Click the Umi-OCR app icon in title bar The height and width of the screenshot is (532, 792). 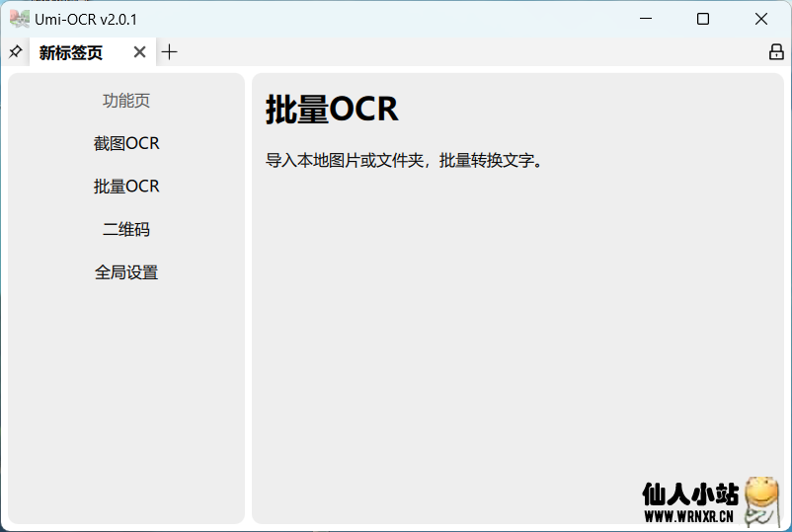19,19
